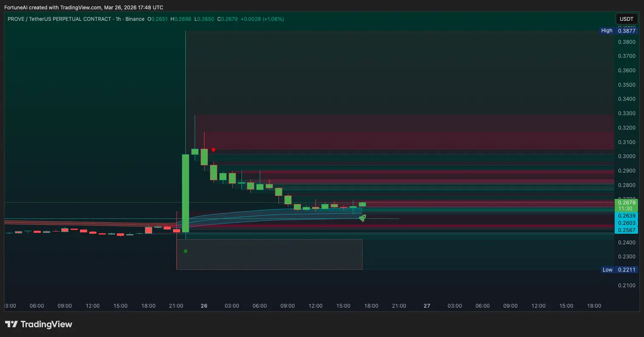Click the 0.2100 price axis label
This screenshot has width=644, height=337.
pyautogui.click(x=627, y=286)
